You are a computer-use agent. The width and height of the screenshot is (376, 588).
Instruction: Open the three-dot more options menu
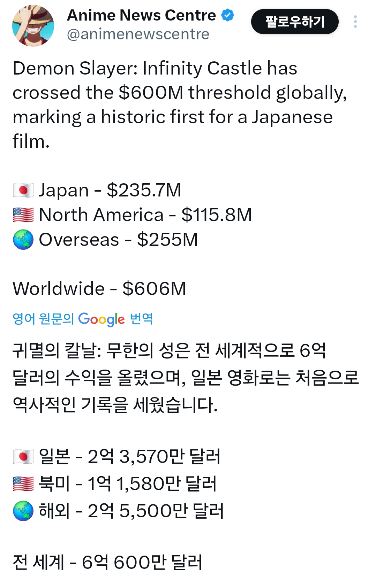(355, 22)
